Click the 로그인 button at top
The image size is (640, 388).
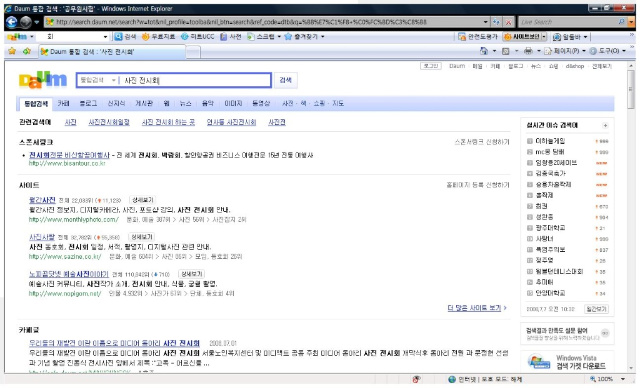click(x=431, y=66)
